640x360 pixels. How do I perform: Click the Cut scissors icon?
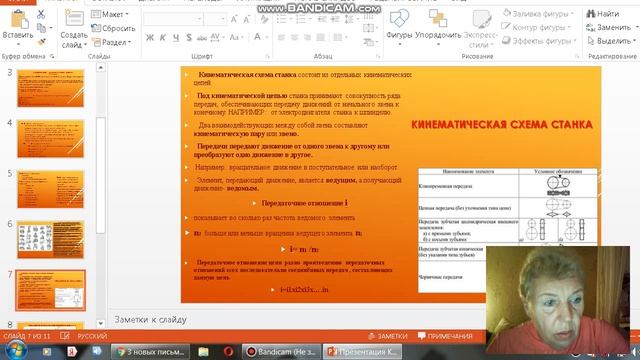[41, 14]
